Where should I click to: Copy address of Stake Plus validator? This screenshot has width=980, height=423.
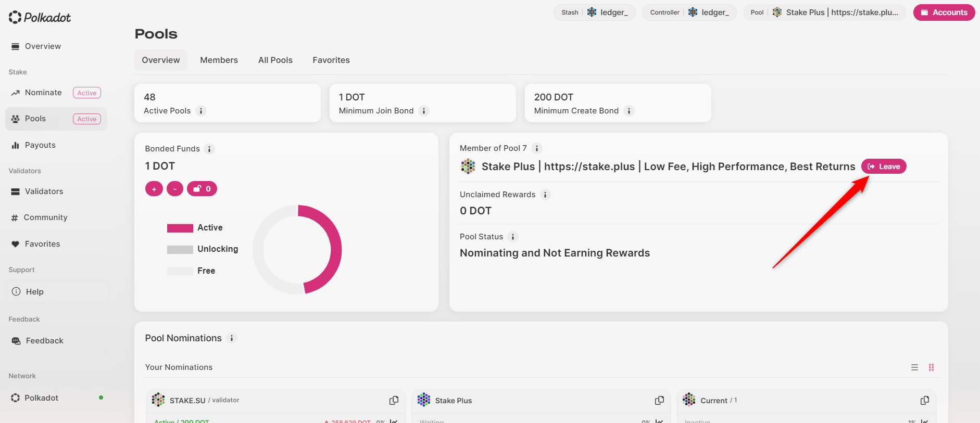[x=660, y=400]
